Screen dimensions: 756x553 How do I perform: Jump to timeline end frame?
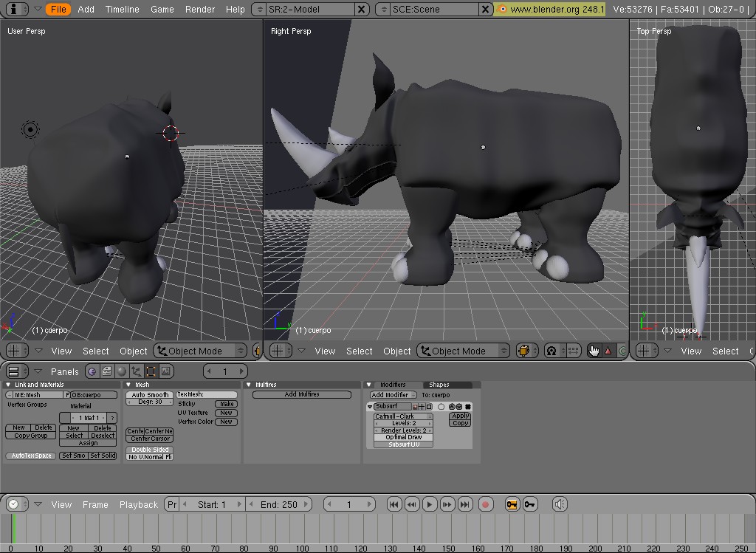tap(465, 504)
